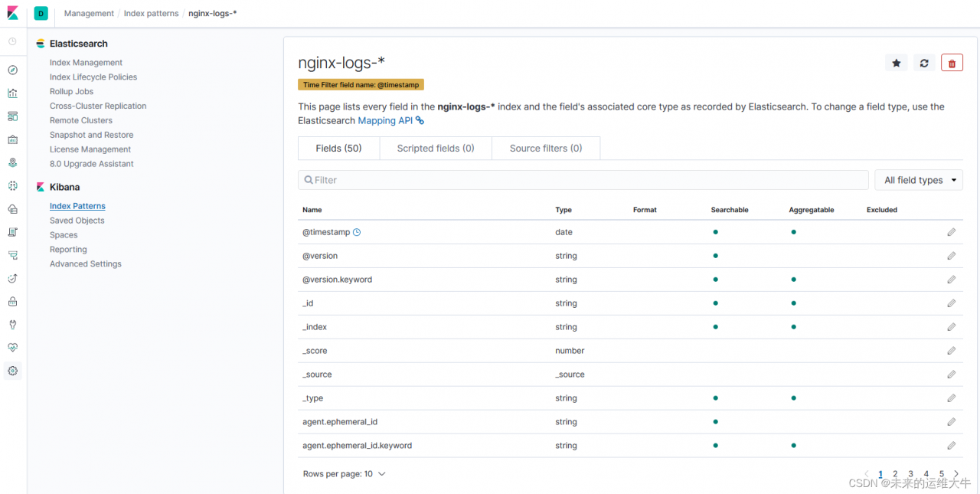The width and height of the screenshot is (980, 494).
Task: Go to page 2 of fields
Action: pyautogui.click(x=895, y=474)
